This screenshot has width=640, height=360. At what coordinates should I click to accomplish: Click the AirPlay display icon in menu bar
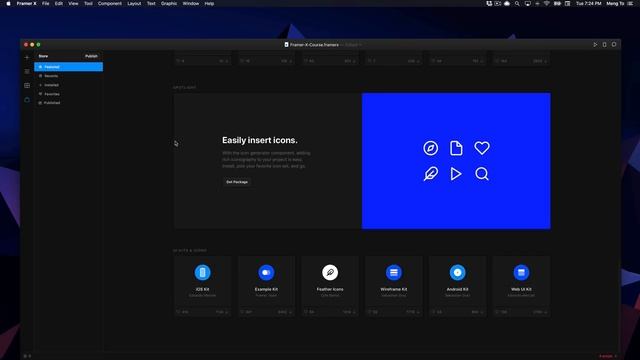coord(527,3)
